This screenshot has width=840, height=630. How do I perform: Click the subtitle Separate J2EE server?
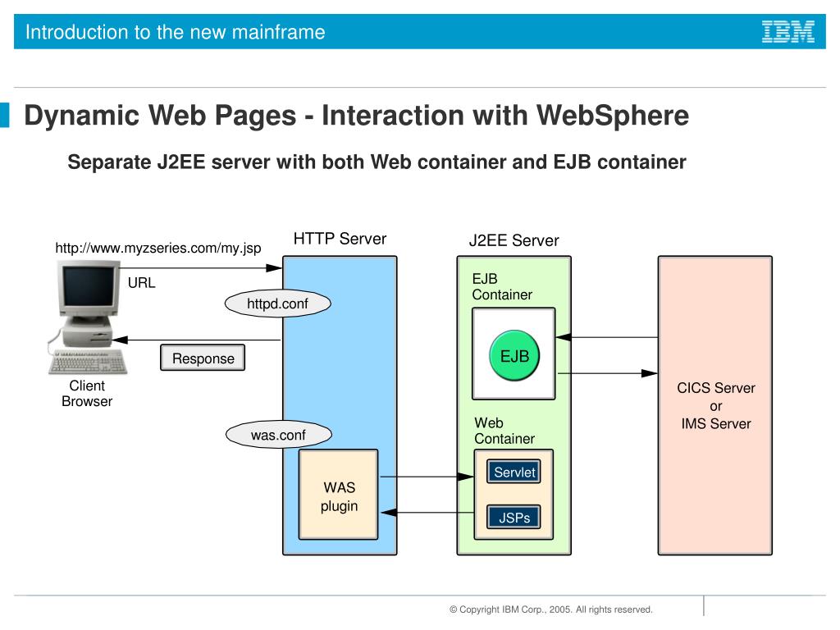pos(377,162)
